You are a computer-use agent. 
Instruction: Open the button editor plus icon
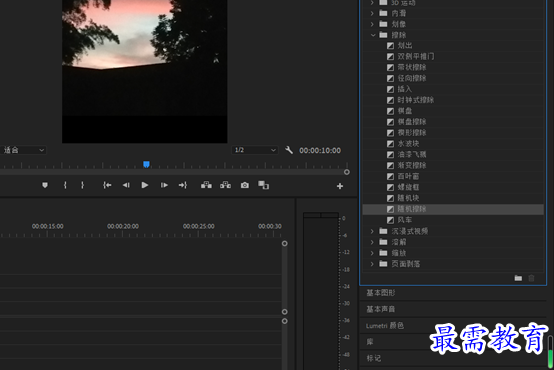(x=340, y=186)
